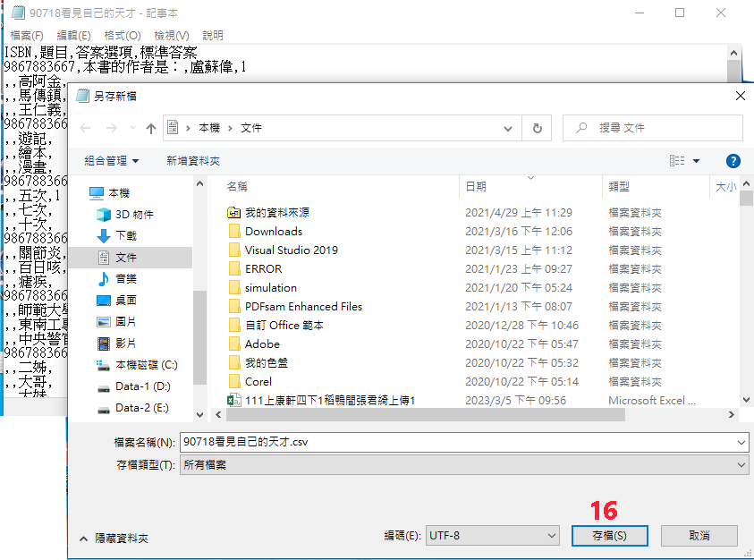Open the 3D 物件 folder
This screenshot has height=560, width=754.
(125, 215)
